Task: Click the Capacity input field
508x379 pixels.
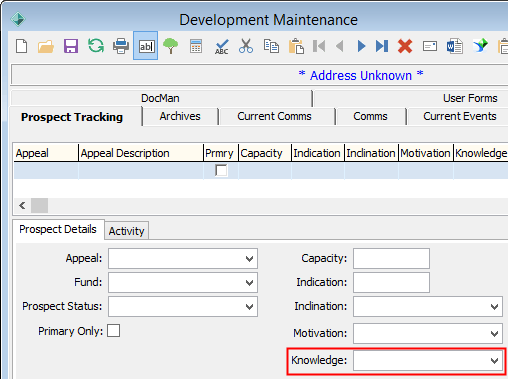Action: (391, 258)
